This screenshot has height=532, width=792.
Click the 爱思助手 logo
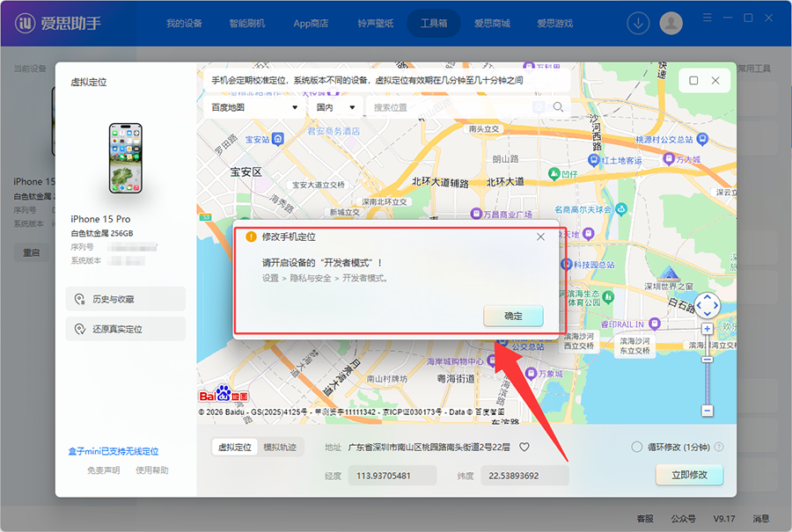(57, 23)
